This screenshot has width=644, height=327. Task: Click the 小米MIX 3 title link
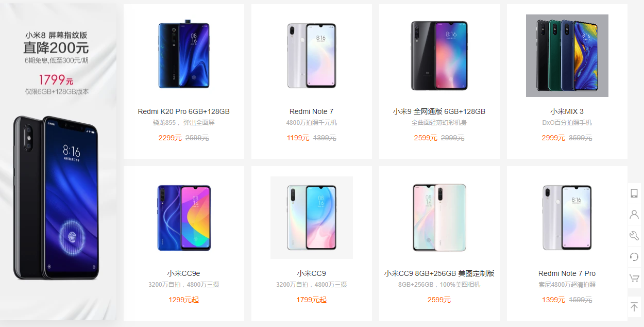[567, 111]
